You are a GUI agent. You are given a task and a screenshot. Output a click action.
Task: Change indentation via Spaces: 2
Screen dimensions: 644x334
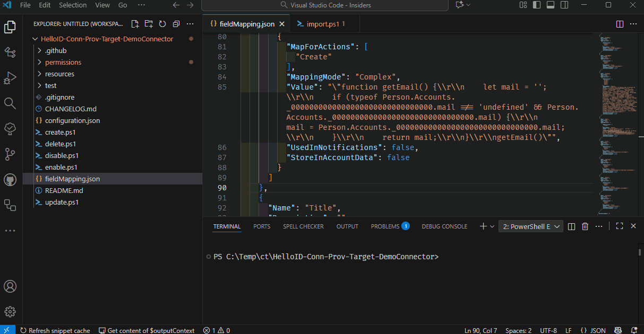[519, 330]
